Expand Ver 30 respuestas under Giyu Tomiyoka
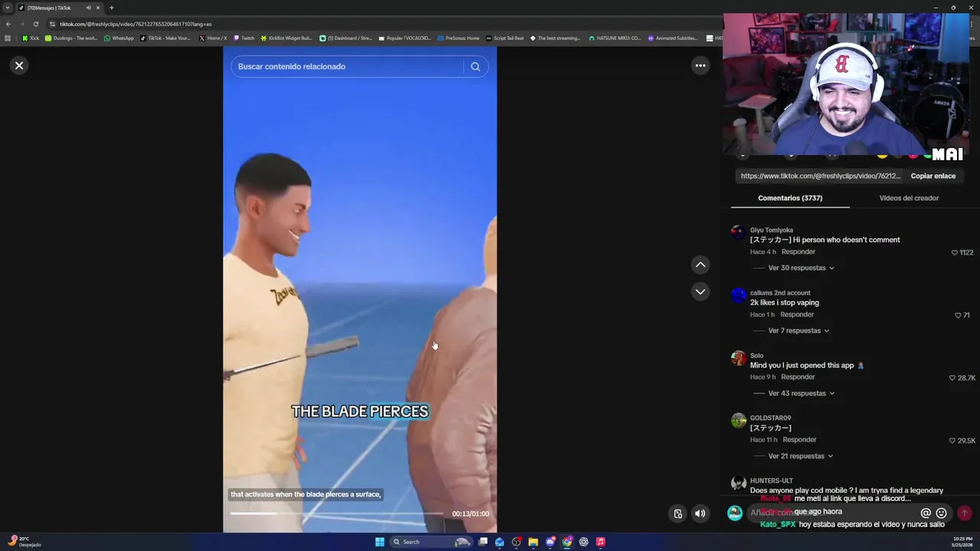 pyautogui.click(x=801, y=268)
